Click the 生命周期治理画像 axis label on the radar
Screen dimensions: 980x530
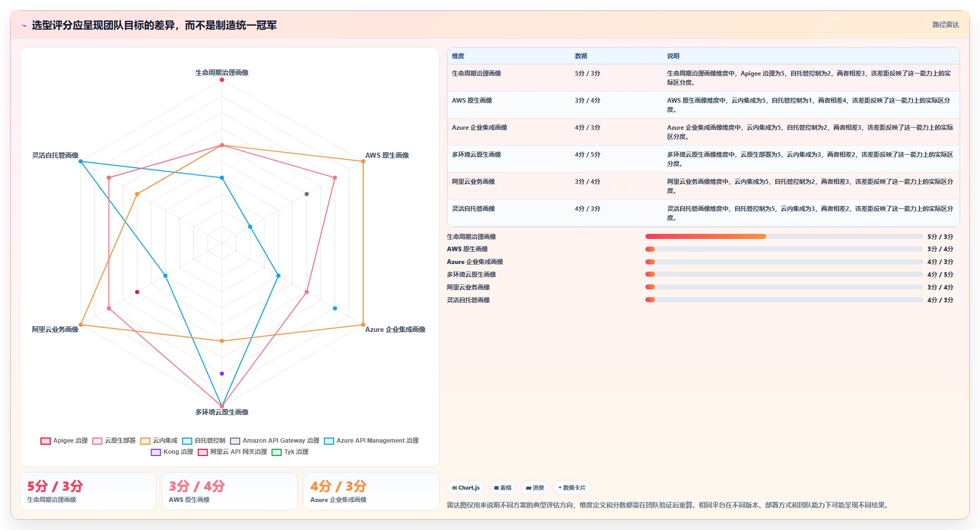pyautogui.click(x=222, y=73)
